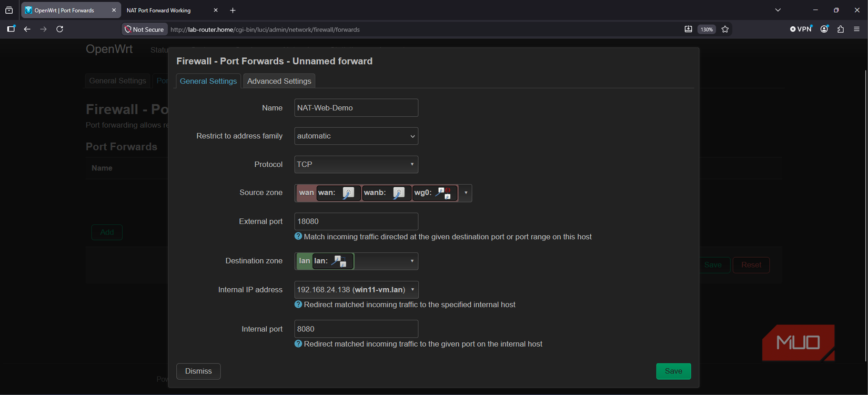
Task: Switch to Advanced Settings tab in dialog
Action: tap(279, 81)
